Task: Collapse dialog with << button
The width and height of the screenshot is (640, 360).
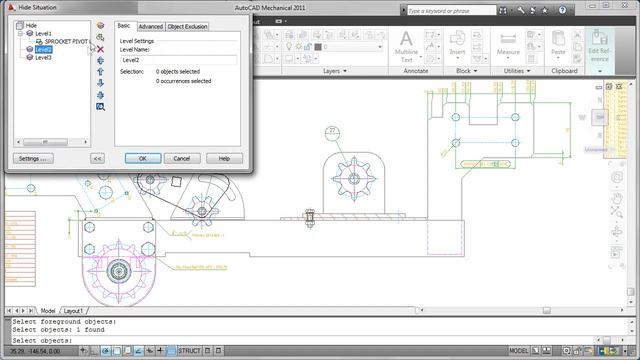Action: pos(97,158)
